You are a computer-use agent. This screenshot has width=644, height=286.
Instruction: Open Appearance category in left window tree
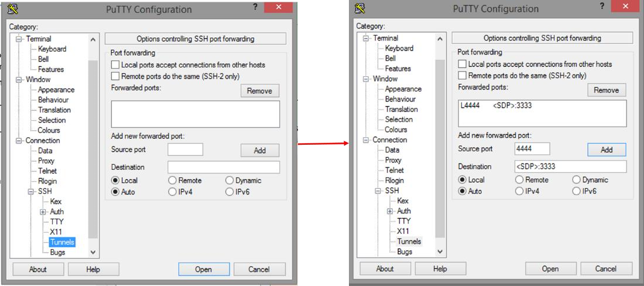pyautogui.click(x=56, y=90)
